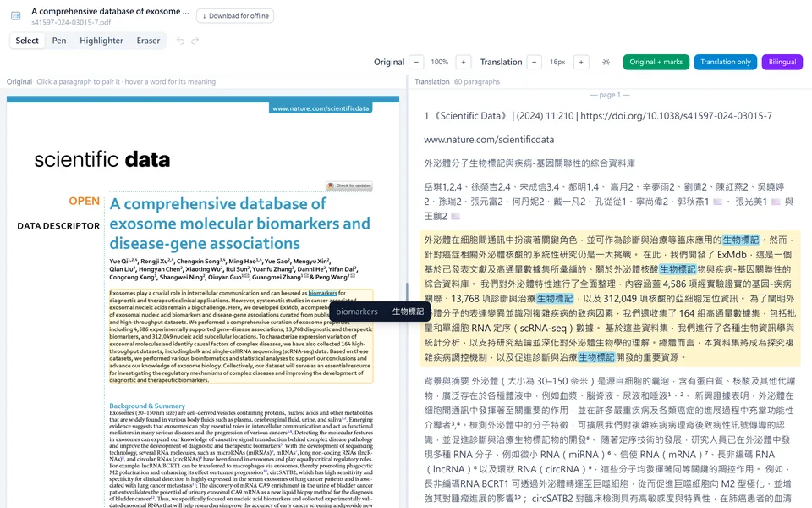Switch to Translation only view
Screen dimensions: 812x508
pos(726,62)
